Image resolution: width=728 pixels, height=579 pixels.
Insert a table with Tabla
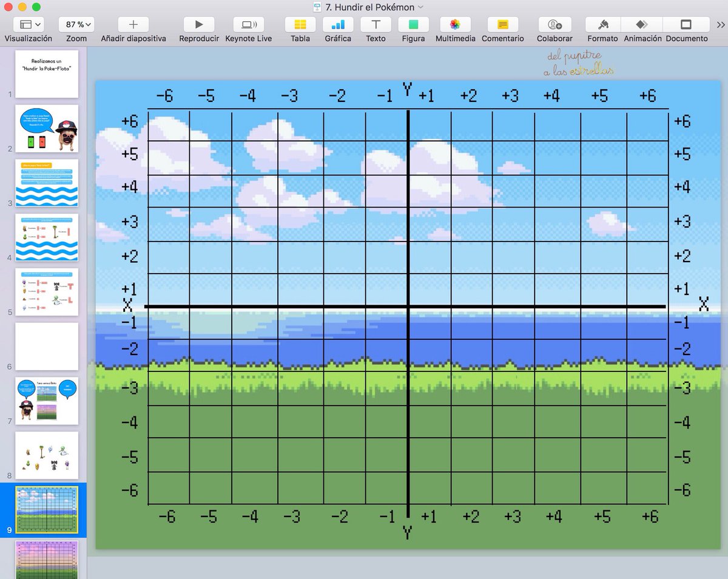[x=300, y=24]
